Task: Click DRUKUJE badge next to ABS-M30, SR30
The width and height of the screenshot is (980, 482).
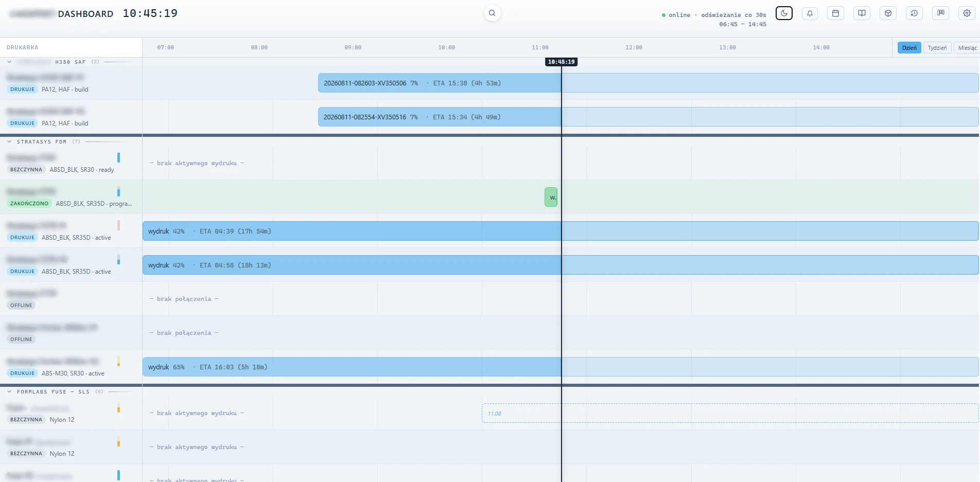Action: coord(23,373)
